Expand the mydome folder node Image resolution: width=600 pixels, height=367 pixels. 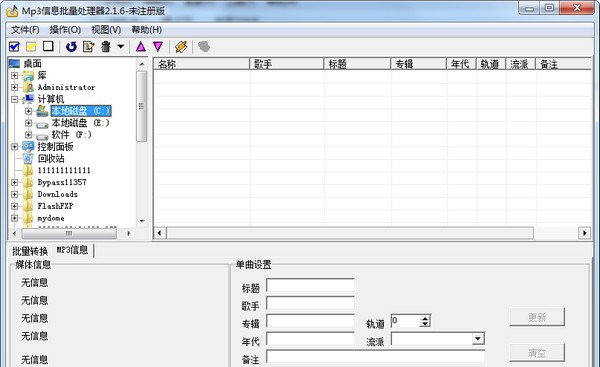(x=15, y=218)
